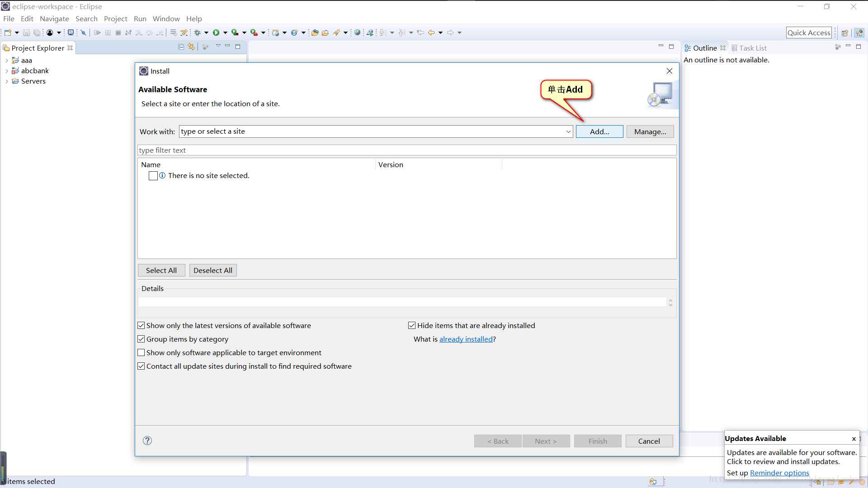The image size is (868, 488).
Task: Click the Work with site input field
Action: pos(372,131)
